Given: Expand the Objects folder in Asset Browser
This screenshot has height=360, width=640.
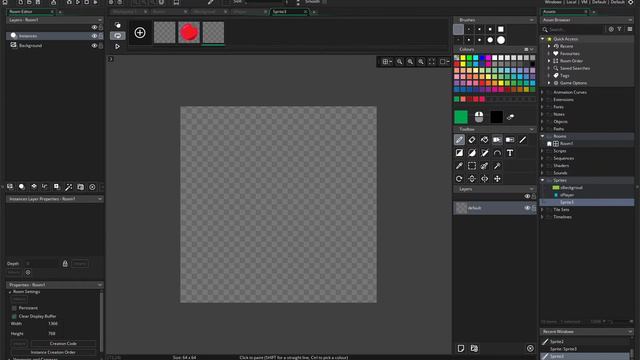Looking at the screenshot, I should (x=543, y=122).
